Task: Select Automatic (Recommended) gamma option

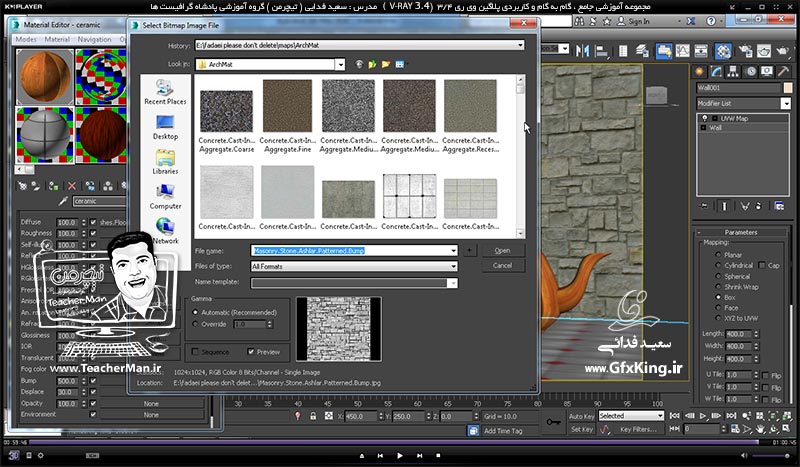Action: pyautogui.click(x=195, y=312)
